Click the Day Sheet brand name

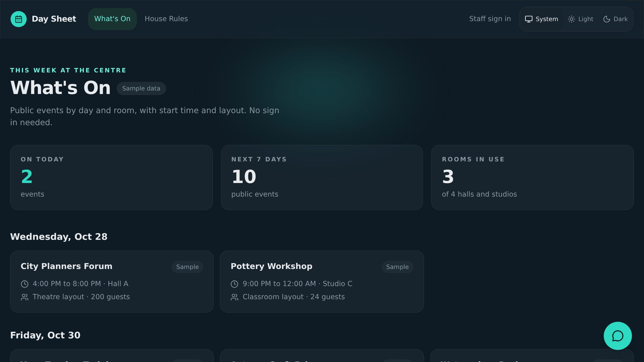tap(54, 19)
